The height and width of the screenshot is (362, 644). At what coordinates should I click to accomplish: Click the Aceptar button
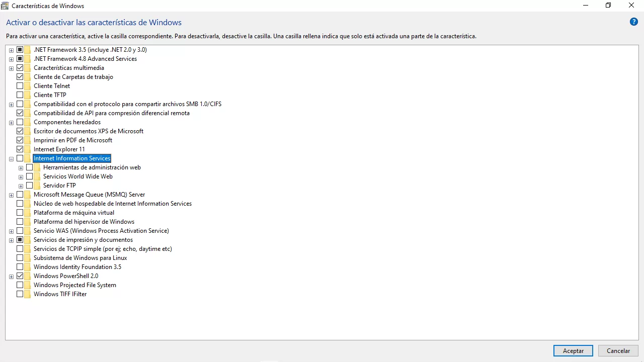click(x=573, y=351)
